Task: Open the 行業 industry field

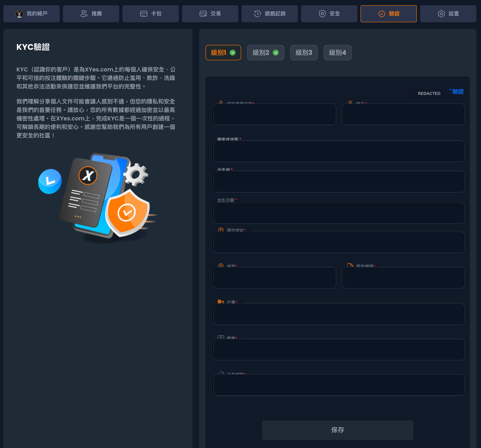Action: tap(339, 314)
